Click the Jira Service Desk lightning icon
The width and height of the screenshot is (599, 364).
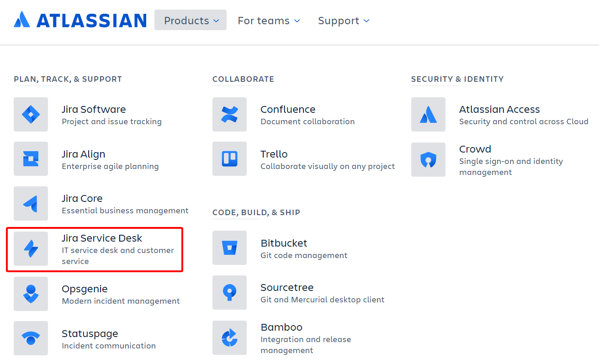[x=31, y=248]
